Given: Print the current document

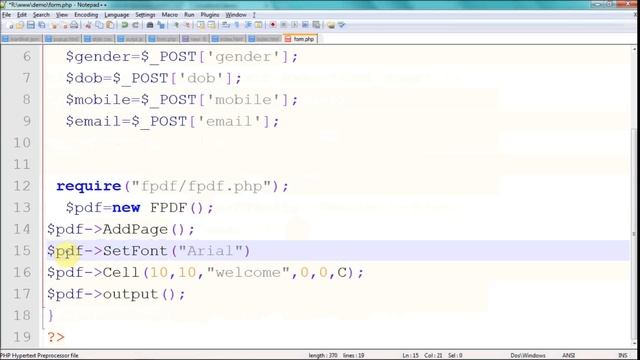Looking at the screenshot, I should (x=74, y=25).
